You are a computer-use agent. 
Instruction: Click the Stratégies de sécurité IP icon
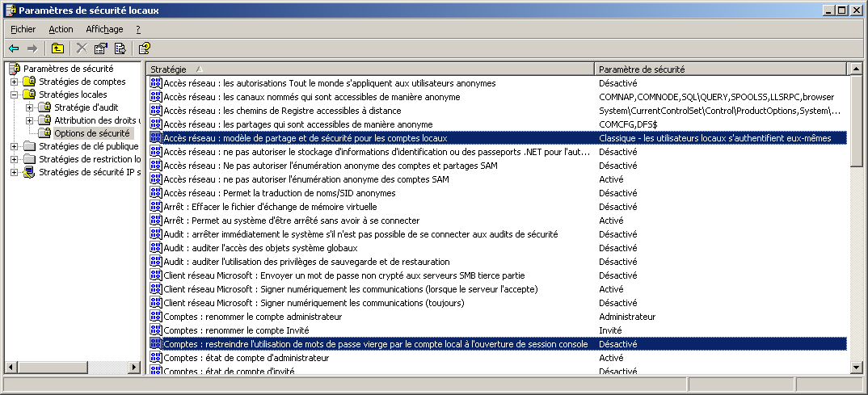pyautogui.click(x=30, y=171)
